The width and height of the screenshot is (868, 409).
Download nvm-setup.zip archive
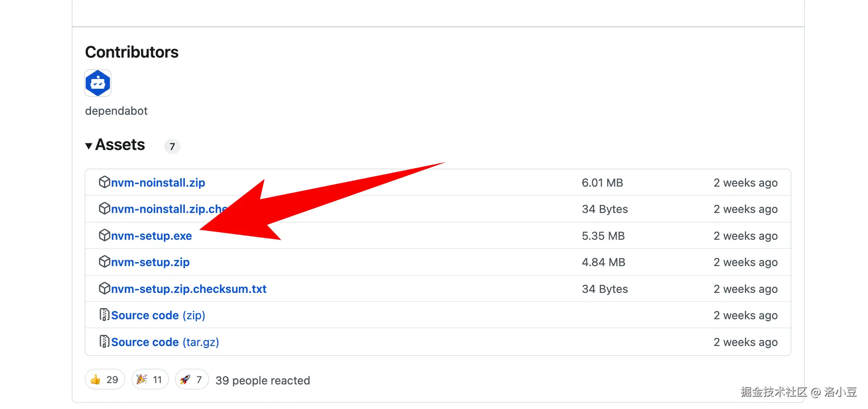coord(150,262)
